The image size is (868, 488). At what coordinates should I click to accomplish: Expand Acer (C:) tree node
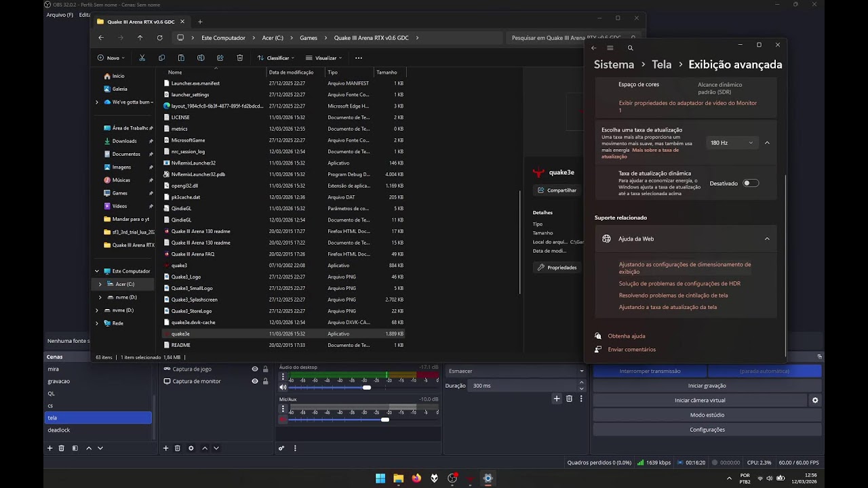[100, 284]
